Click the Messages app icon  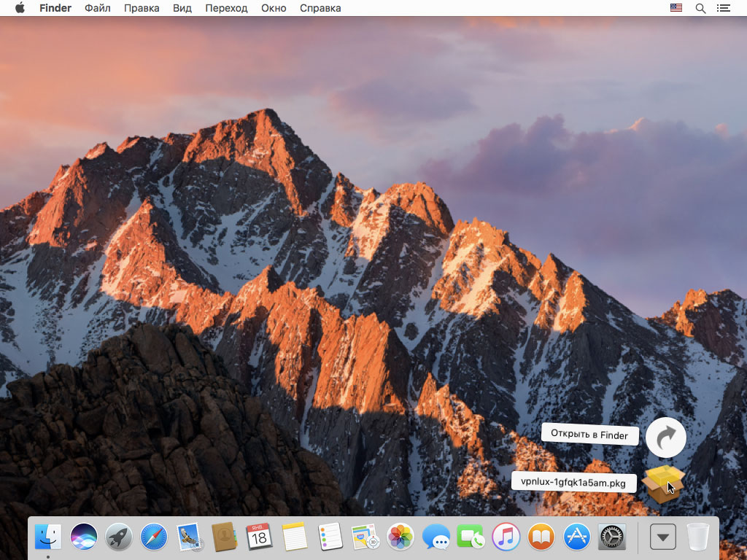(436, 538)
